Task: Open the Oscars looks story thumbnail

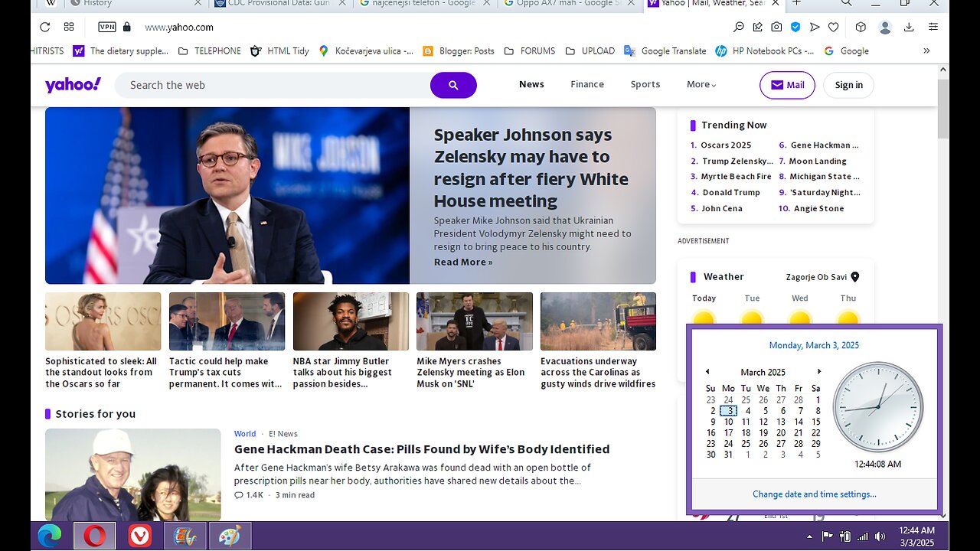Action: 103,321
